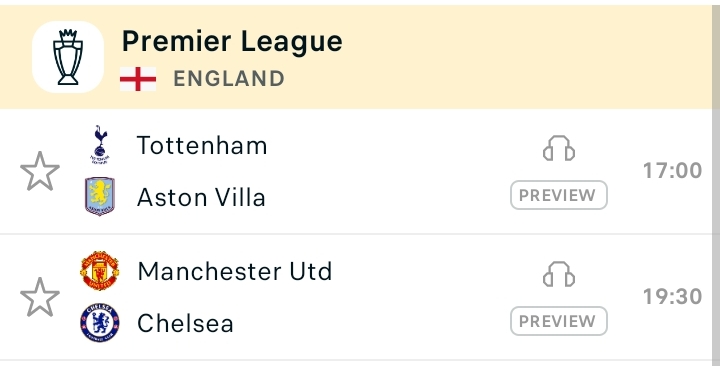The image size is (720, 366).
Task: Select the Manchester Utd team name
Action: 235,271
